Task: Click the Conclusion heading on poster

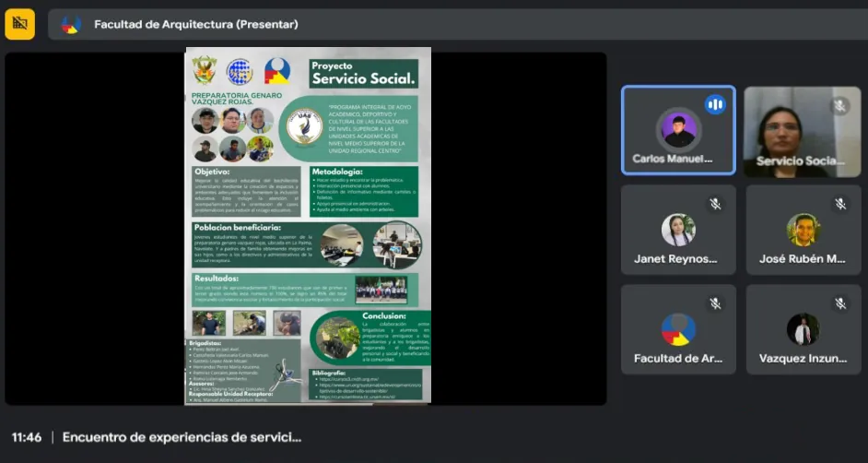Action: (384, 316)
